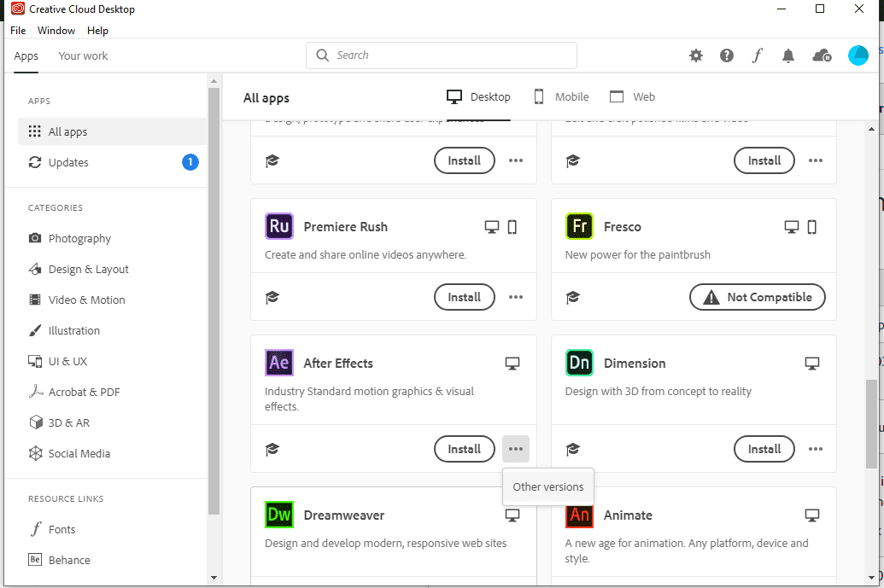The width and height of the screenshot is (884, 588).
Task: Click After Effects more options button
Action: pos(516,449)
